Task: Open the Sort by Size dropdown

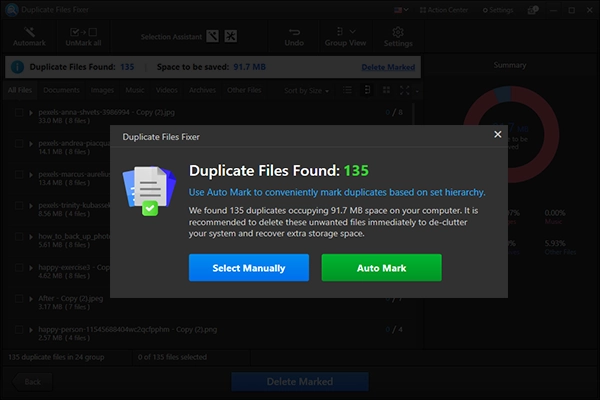Action: click(306, 91)
